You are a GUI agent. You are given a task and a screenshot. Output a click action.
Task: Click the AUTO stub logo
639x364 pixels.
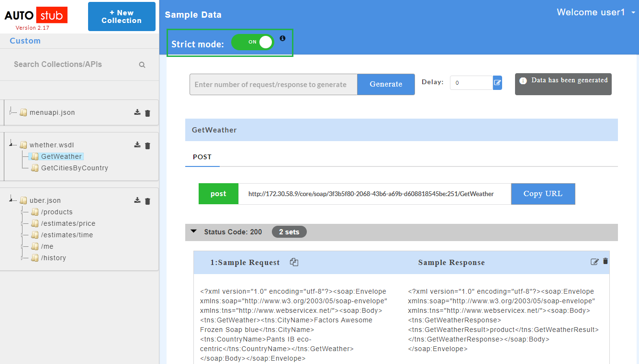tap(36, 16)
